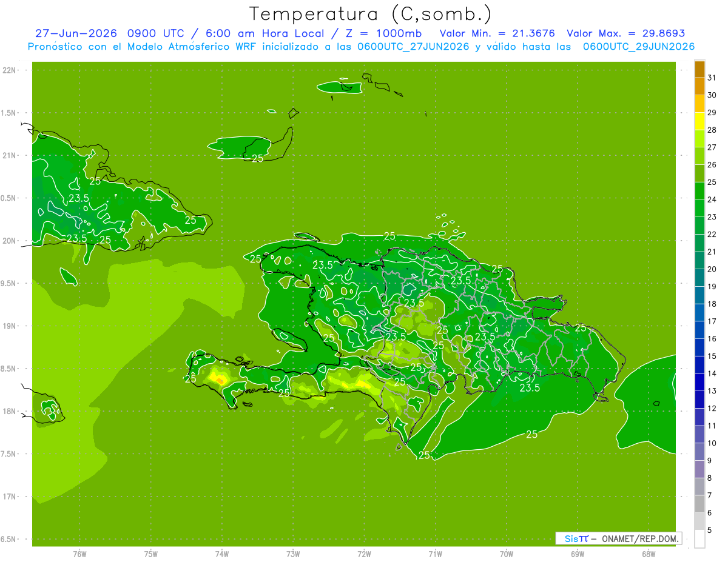Click the '0.5N' latitude label
Viewport: 728px width, 562px height.
point(8,198)
